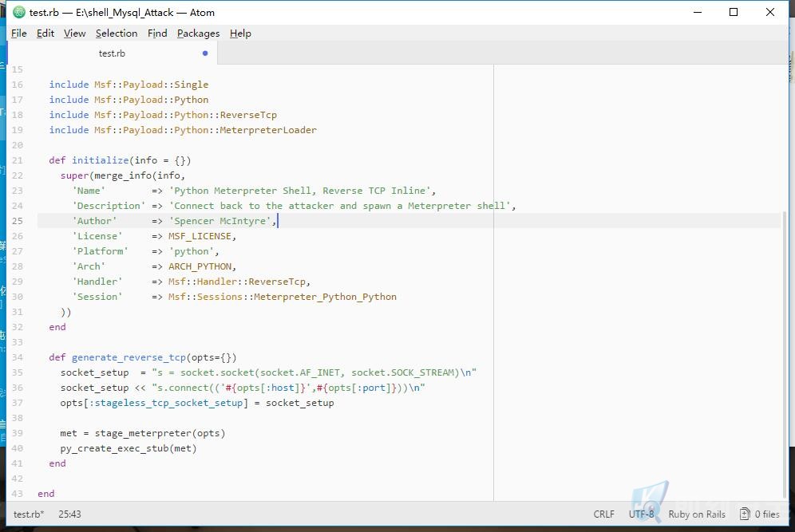The width and height of the screenshot is (795, 532).
Task: Click line number 34 in gutter
Action: pos(18,357)
